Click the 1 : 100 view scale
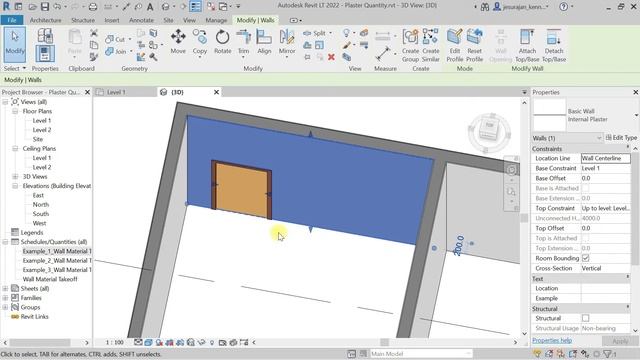The image size is (640, 360). pos(114,342)
